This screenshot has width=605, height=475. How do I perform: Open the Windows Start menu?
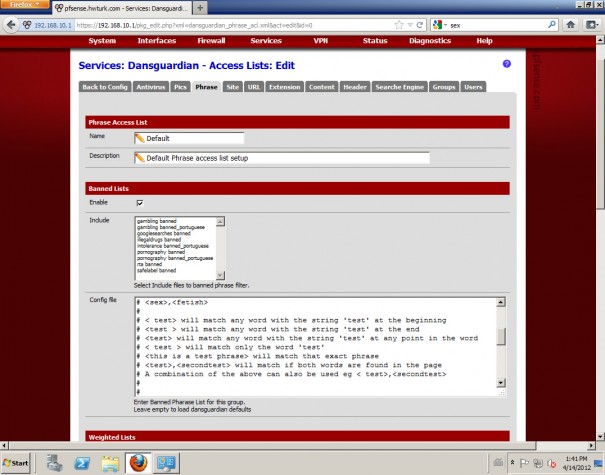16,463
